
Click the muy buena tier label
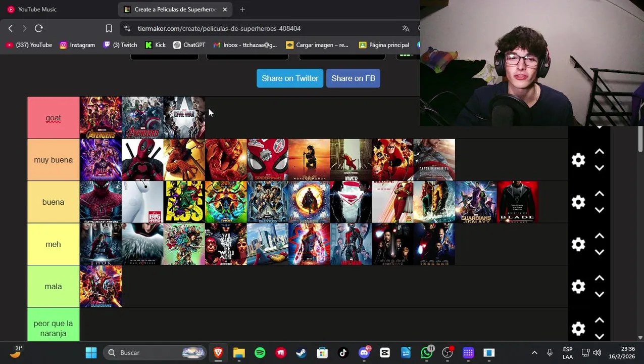tap(53, 160)
